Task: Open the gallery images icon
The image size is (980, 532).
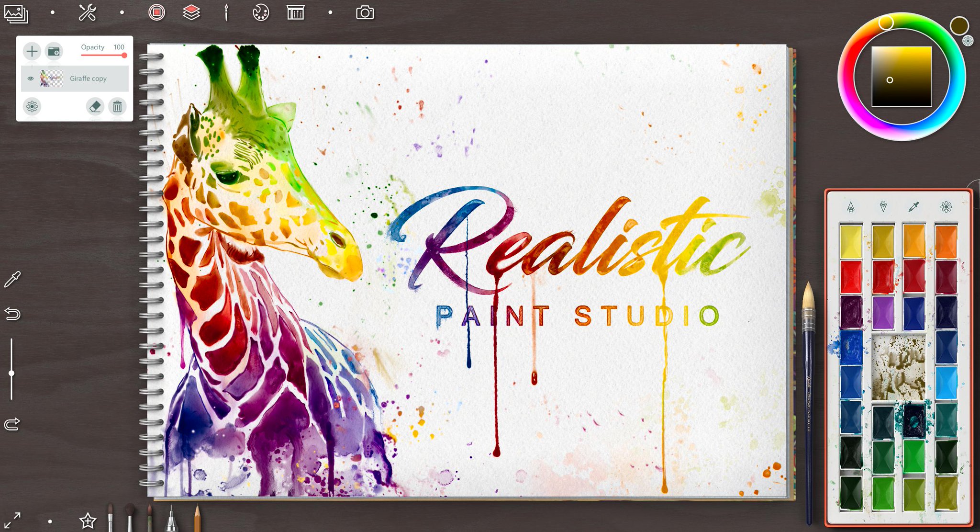Action: click(x=16, y=13)
